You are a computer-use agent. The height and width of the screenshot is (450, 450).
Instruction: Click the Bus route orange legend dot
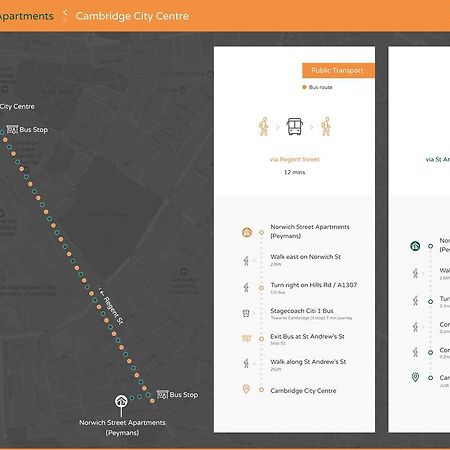304,87
